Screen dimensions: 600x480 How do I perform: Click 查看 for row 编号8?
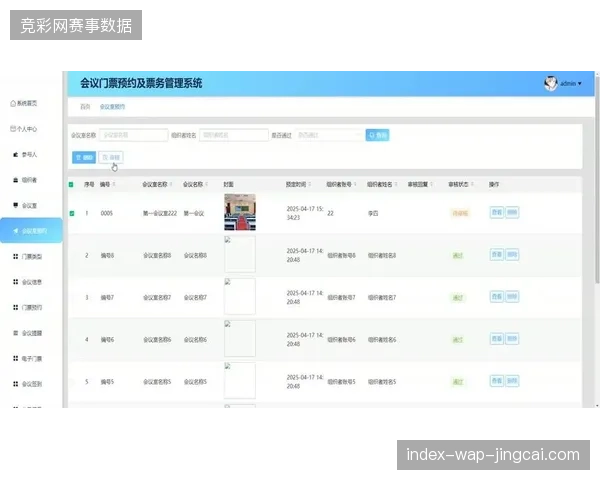tap(497, 255)
